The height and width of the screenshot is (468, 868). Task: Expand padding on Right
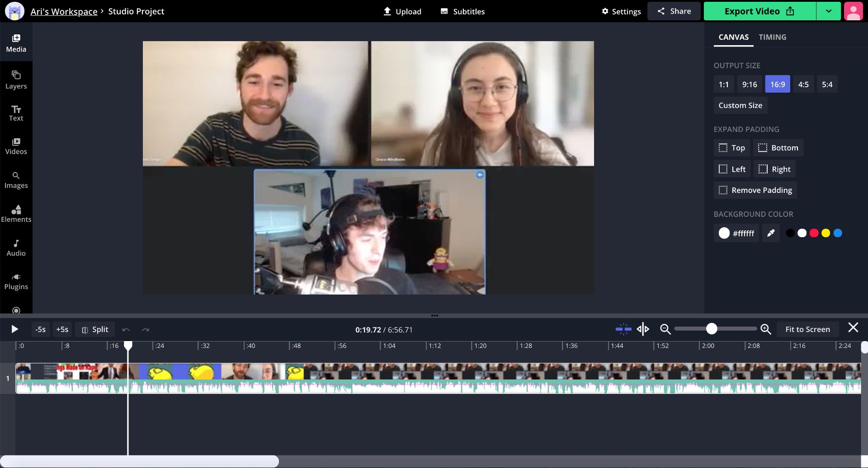(x=774, y=169)
